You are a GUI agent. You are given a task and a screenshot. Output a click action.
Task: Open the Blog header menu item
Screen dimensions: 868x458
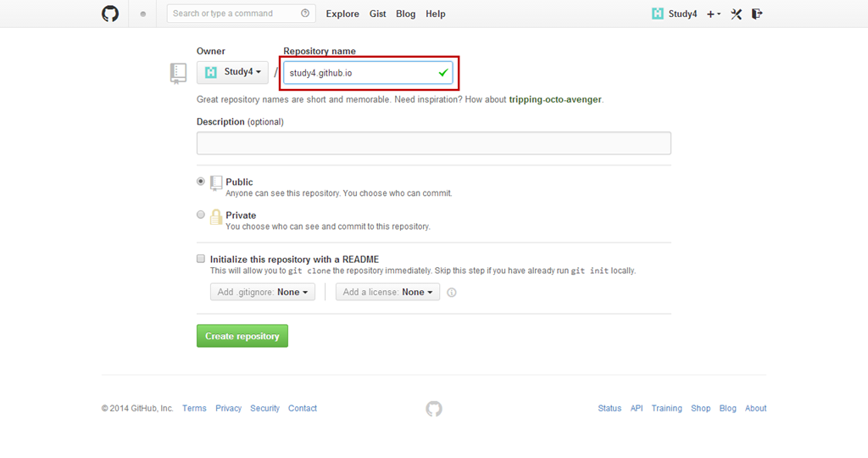[x=405, y=14]
